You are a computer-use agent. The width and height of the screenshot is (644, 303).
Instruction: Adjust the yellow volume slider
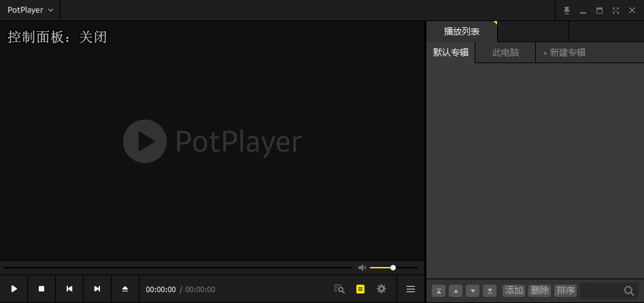394,268
